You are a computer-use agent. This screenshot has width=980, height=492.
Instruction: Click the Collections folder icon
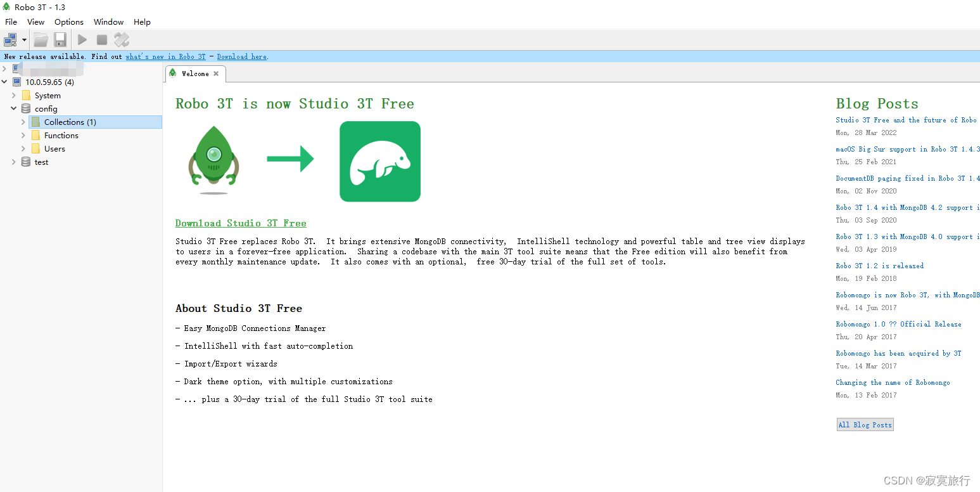[x=35, y=122]
